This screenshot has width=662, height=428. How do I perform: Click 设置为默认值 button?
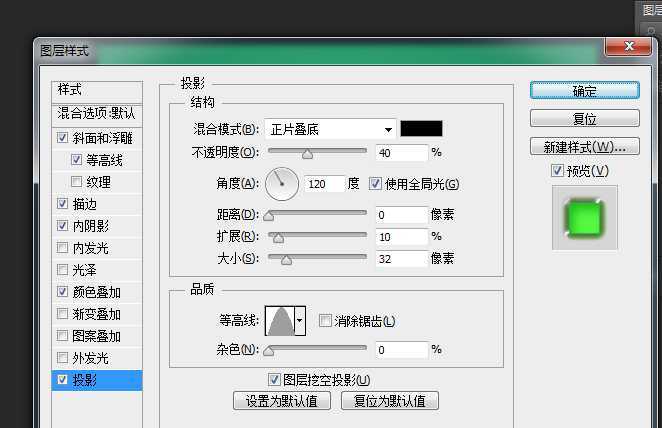pyautogui.click(x=282, y=401)
